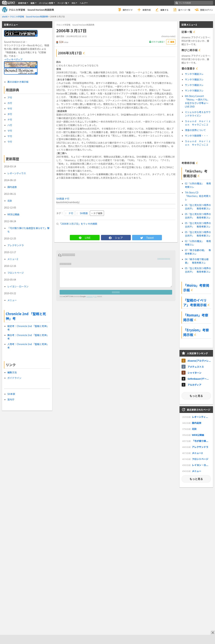Open the 新規作成 dropdown in top menu
This screenshot has width=215, height=644.
point(23,3)
